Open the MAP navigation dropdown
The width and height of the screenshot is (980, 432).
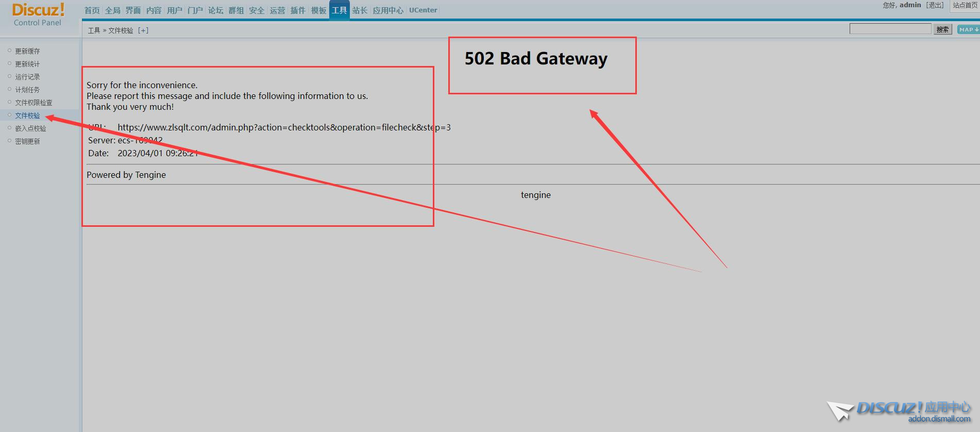pos(968,30)
